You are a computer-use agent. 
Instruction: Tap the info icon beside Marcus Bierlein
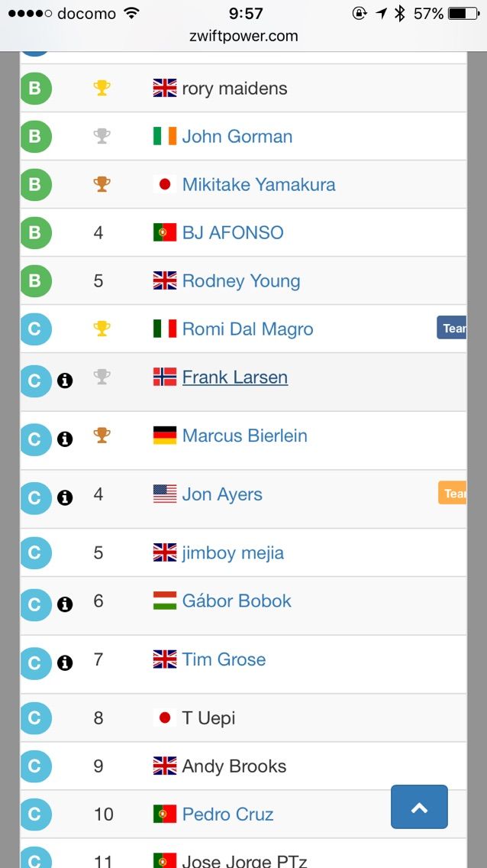pyautogui.click(x=65, y=439)
